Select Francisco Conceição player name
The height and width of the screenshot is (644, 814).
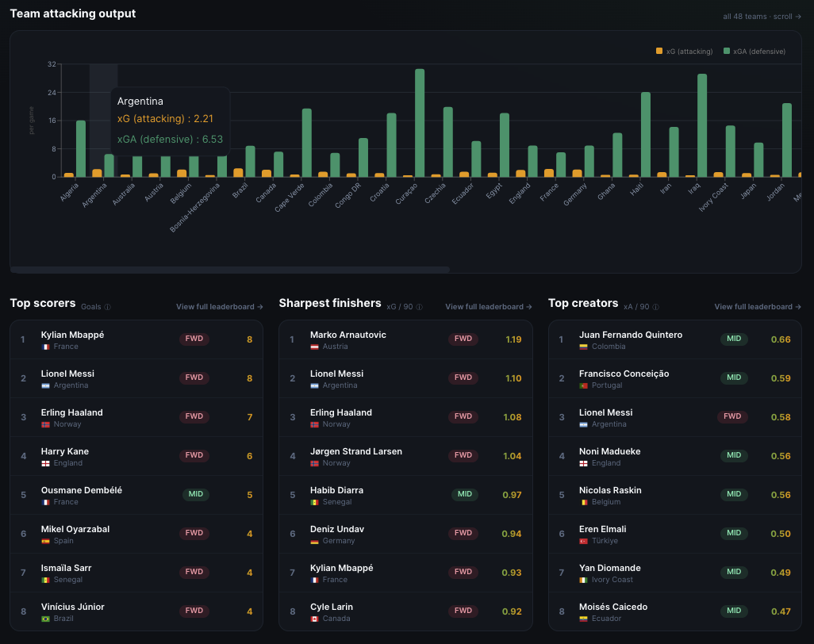click(624, 374)
